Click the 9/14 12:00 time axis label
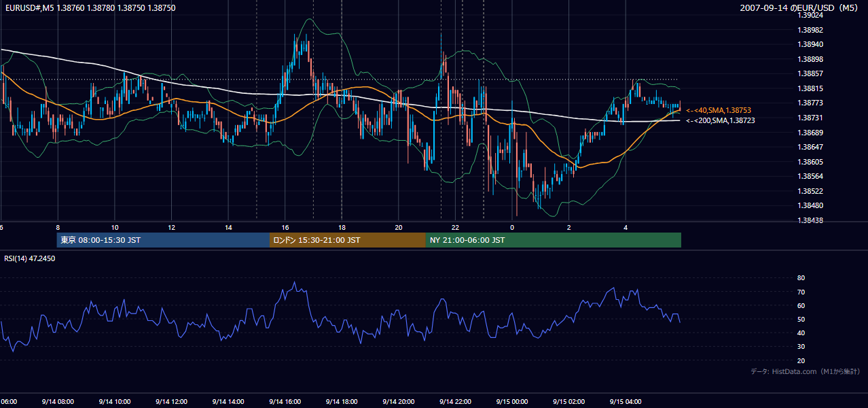868x408 pixels. coord(171,402)
